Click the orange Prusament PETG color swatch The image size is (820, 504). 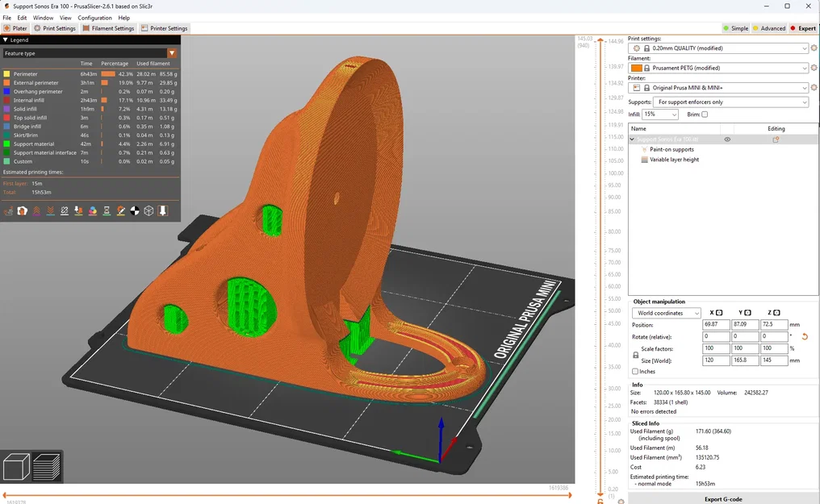pos(637,68)
